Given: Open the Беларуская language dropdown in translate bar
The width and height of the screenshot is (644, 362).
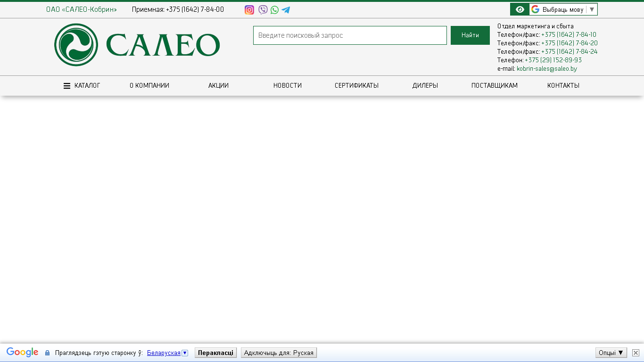Looking at the screenshot, I should click(x=167, y=353).
